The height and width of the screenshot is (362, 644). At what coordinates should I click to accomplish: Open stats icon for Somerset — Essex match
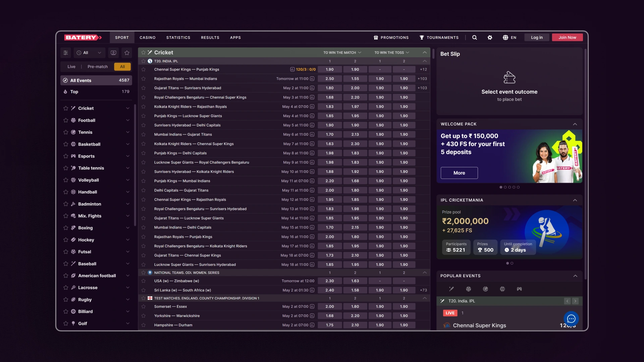point(312,306)
